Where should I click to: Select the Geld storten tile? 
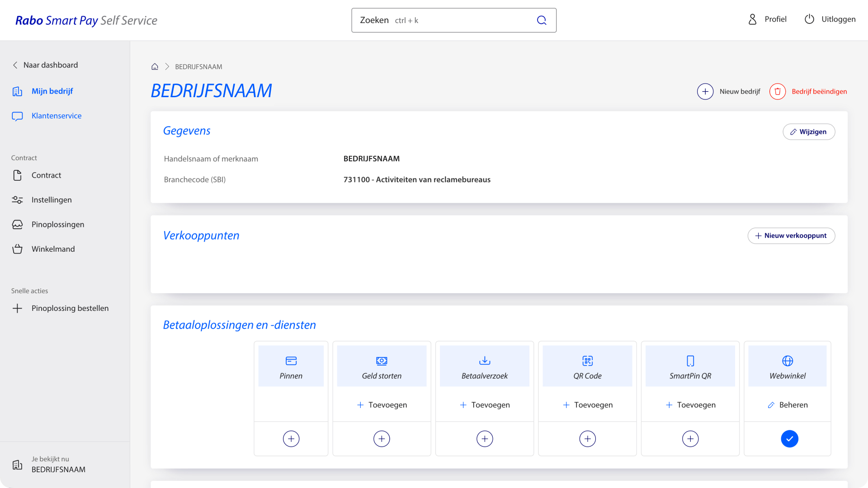[382, 366]
